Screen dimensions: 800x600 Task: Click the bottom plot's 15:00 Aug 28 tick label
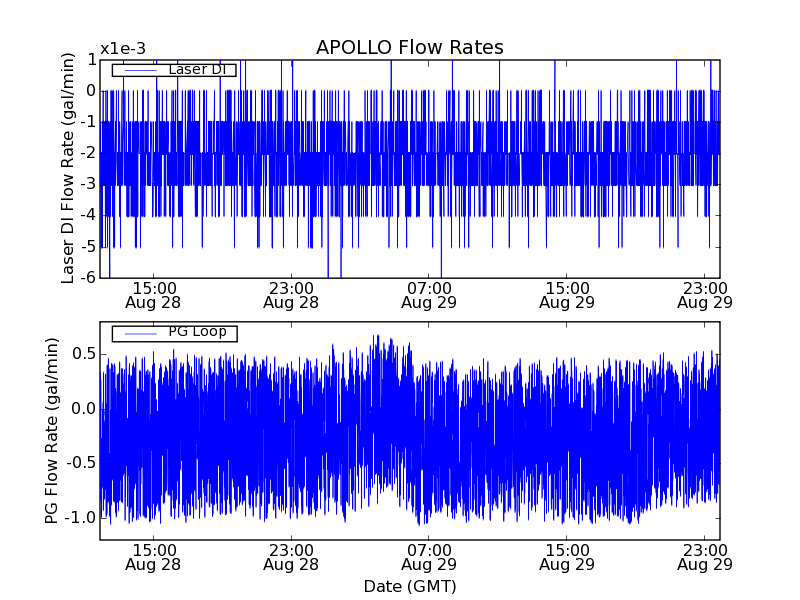tap(153, 558)
